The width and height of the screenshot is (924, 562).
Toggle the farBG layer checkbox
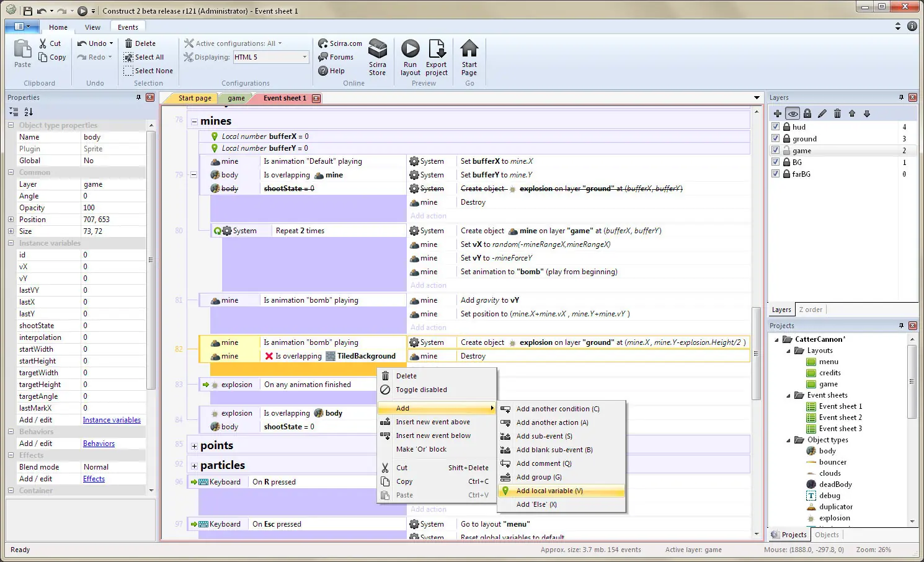[775, 174]
